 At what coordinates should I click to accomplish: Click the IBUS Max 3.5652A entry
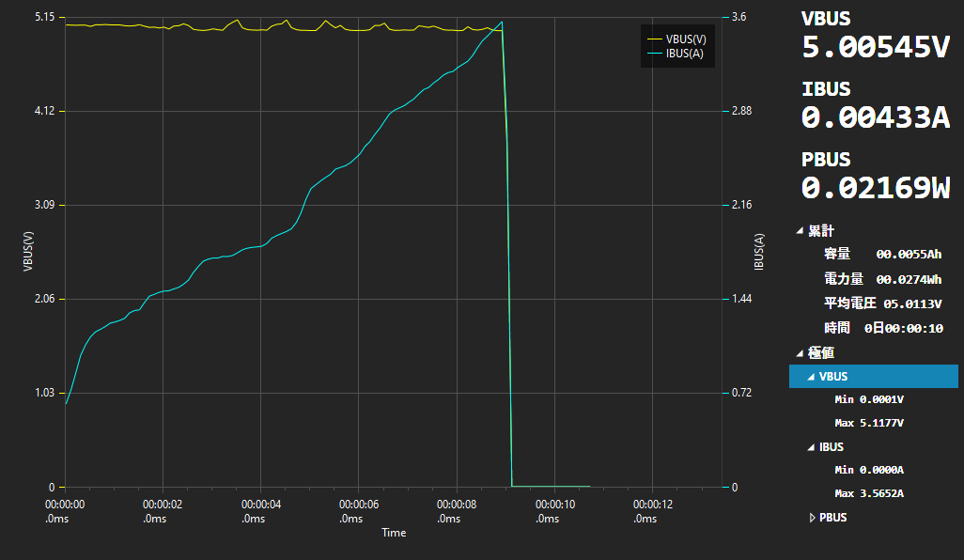869,493
